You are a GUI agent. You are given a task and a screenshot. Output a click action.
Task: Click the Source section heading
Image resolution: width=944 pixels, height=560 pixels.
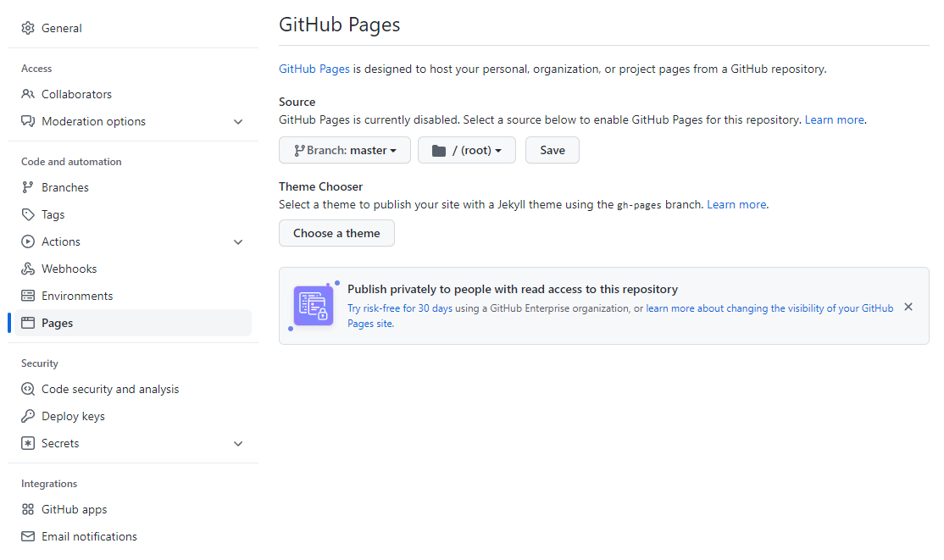tap(297, 102)
